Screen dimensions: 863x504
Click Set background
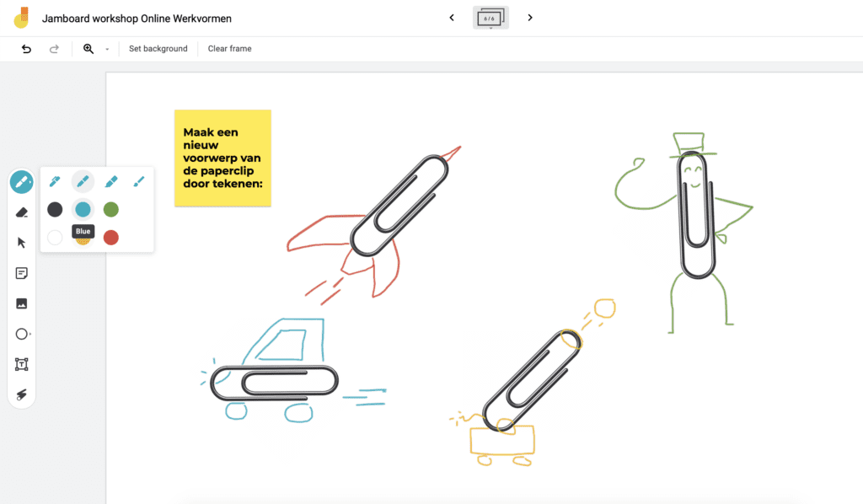[x=158, y=48]
